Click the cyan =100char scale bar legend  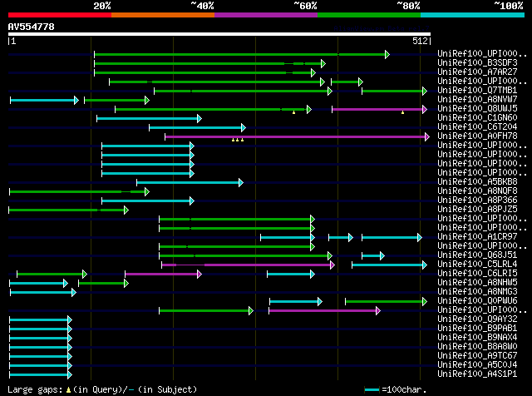pyautogui.click(x=372, y=390)
